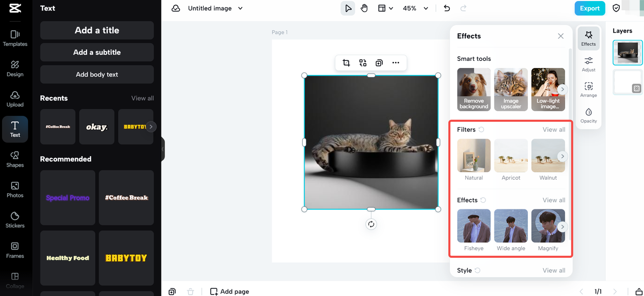644x296 pixels.
Task: Select the Effects tab in right toolbar
Action: (x=589, y=38)
